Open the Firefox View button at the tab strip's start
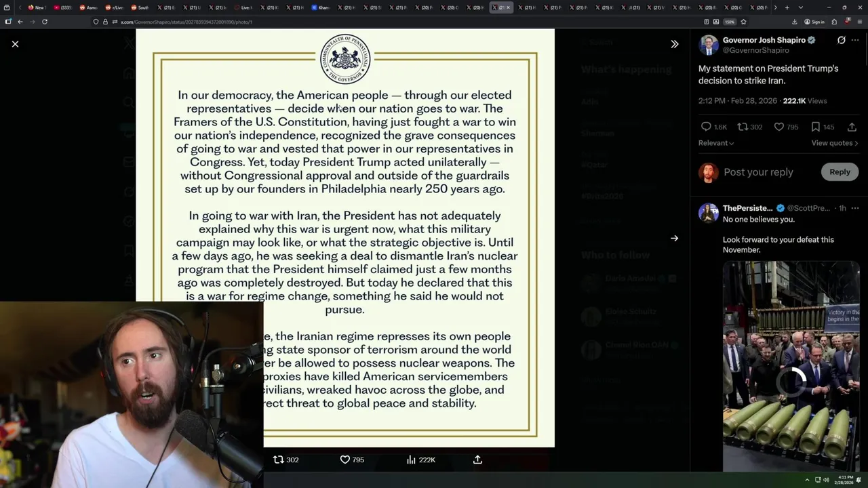Screen dimensions: 868x488 tap(7, 7)
